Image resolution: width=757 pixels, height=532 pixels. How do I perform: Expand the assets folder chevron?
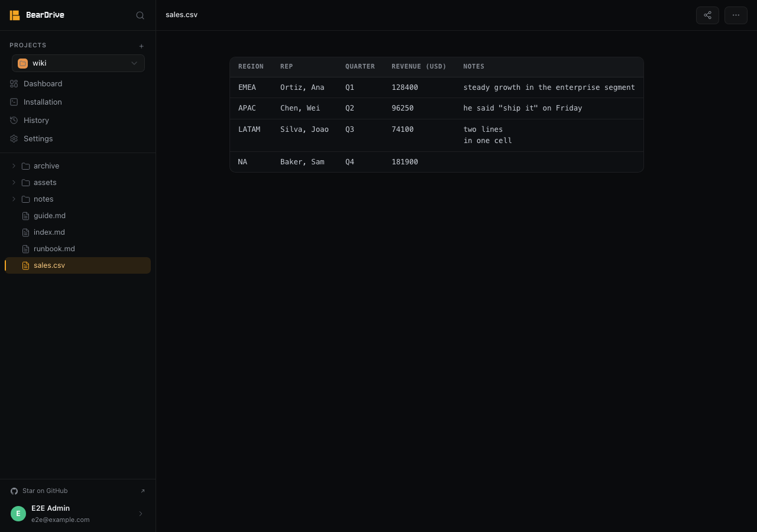coord(14,183)
